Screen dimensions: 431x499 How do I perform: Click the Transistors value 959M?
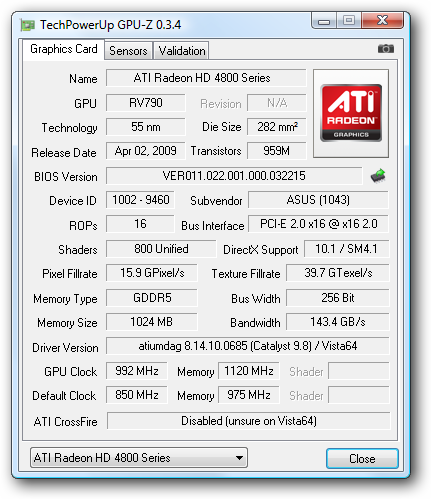point(277,151)
